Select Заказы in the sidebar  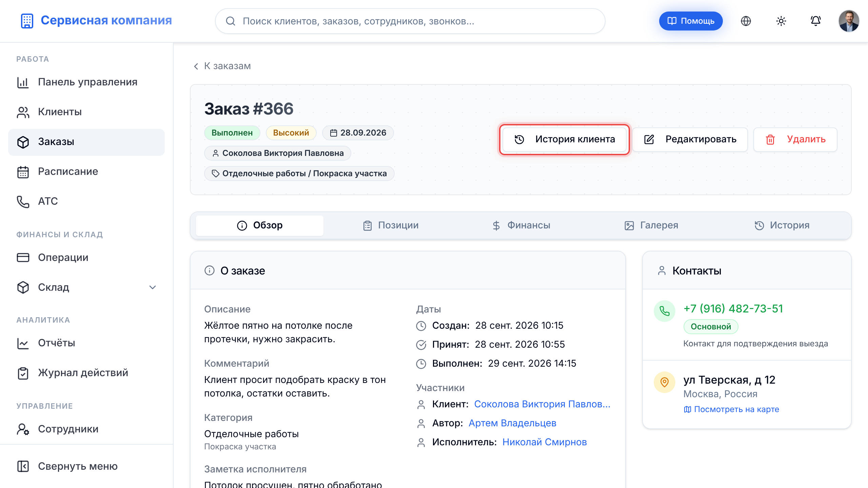tap(86, 142)
